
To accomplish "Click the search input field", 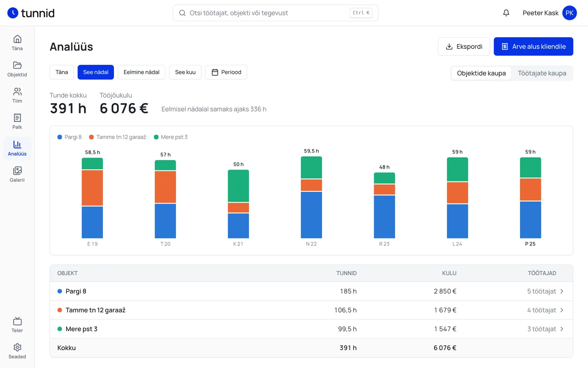I will (x=275, y=13).
